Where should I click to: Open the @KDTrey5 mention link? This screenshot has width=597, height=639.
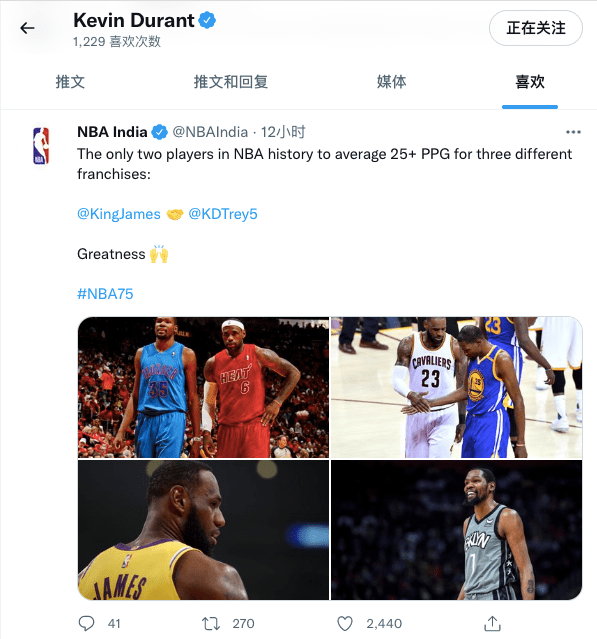[x=223, y=214]
